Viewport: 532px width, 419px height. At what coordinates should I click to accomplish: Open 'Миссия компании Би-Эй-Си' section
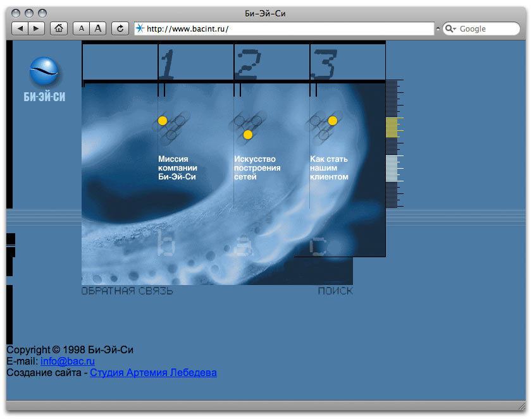click(177, 168)
